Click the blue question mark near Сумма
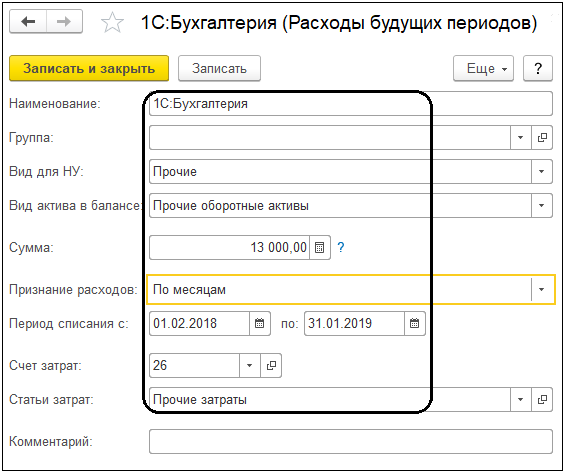Screen dimensions: 565x473 341,247
